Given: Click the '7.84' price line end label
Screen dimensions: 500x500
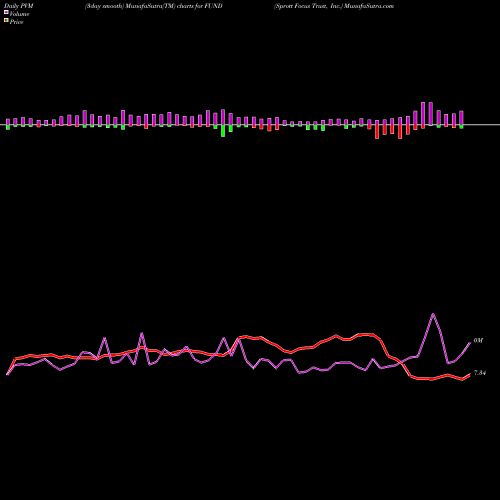Looking at the screenshot, I should tap(480, 373).
